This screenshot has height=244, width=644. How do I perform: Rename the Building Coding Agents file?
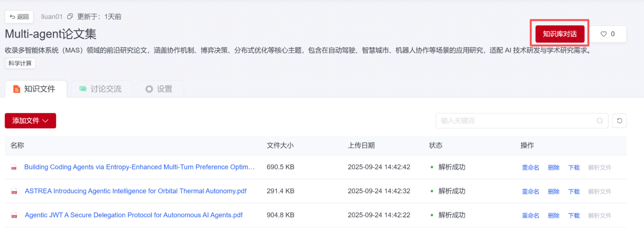tap(531, 167)
